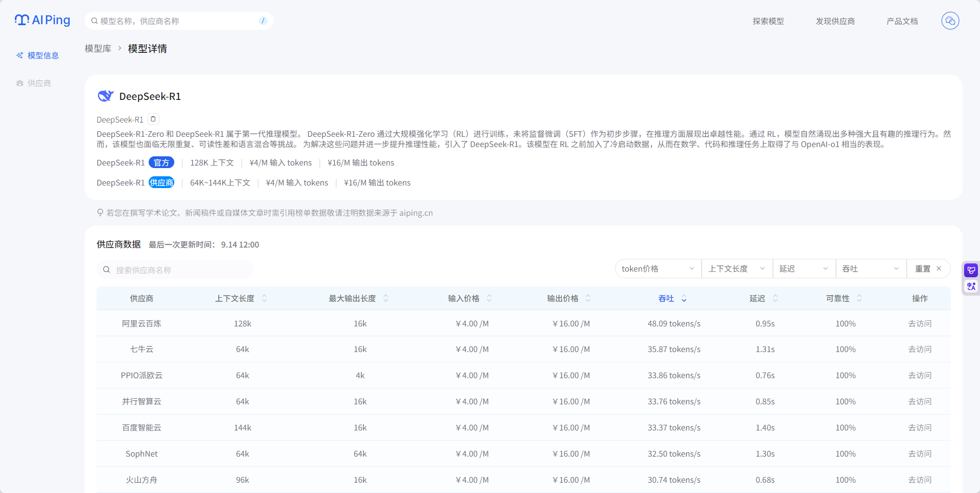This screenshot has width=980, height=493.
Task: Click 去访问 for 火山方舟
Action: [920, 480]
